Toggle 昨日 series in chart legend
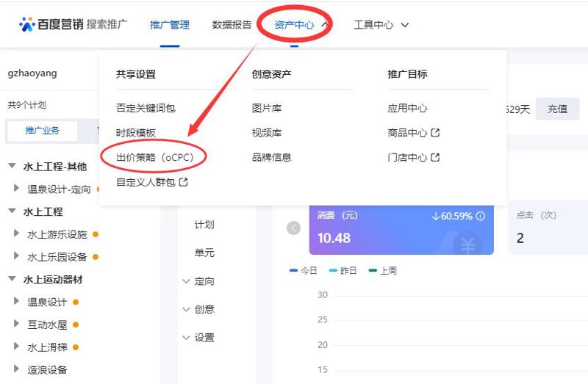The height and width of the screenshot is (384, 588). [x=343, y=270]
